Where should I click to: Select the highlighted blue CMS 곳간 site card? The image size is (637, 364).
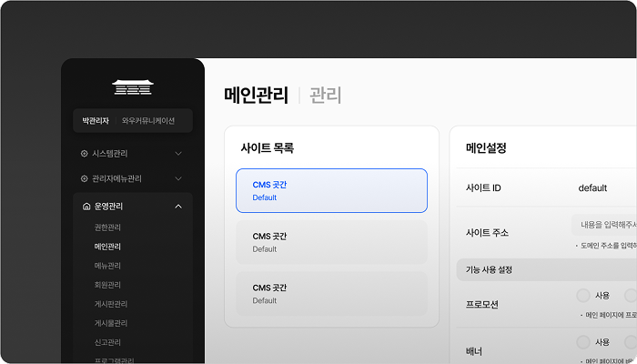(331, 190)
